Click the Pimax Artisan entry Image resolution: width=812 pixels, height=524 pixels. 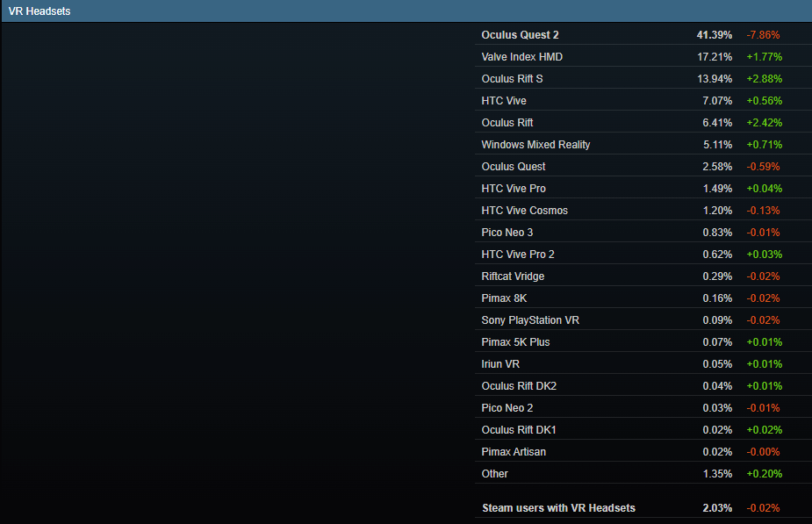coord(514,452)
